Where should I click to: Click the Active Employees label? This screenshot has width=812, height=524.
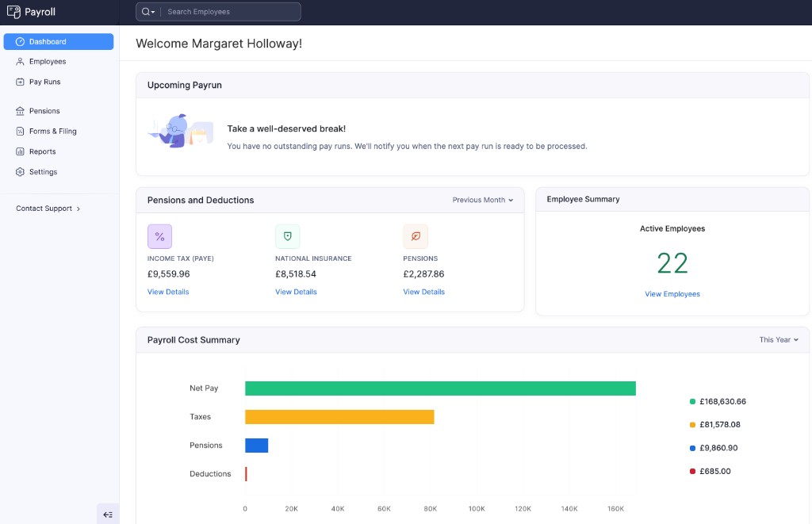click(672, 229)
